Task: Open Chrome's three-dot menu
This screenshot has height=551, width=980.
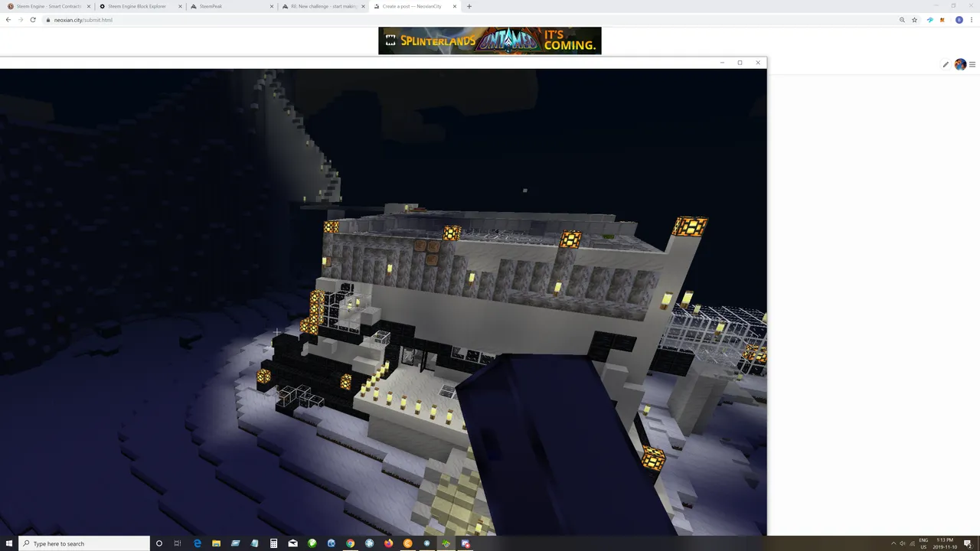Action: pos(972,20)
